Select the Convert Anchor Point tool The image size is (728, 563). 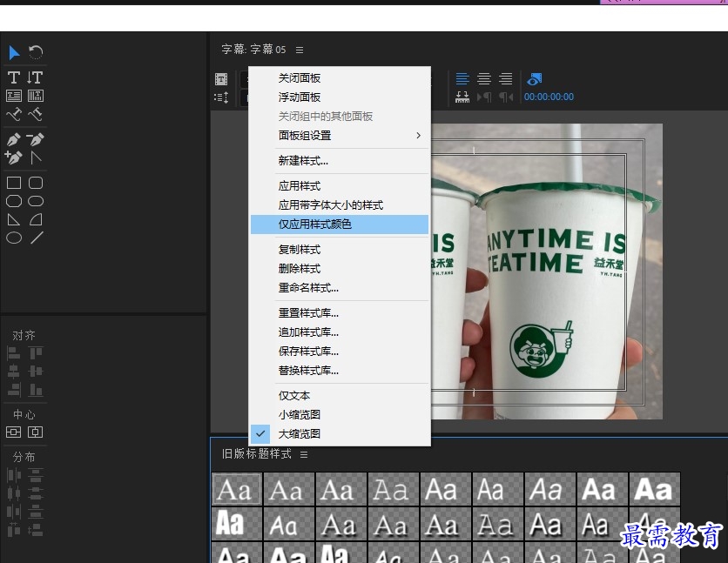(x=36, y=158)
